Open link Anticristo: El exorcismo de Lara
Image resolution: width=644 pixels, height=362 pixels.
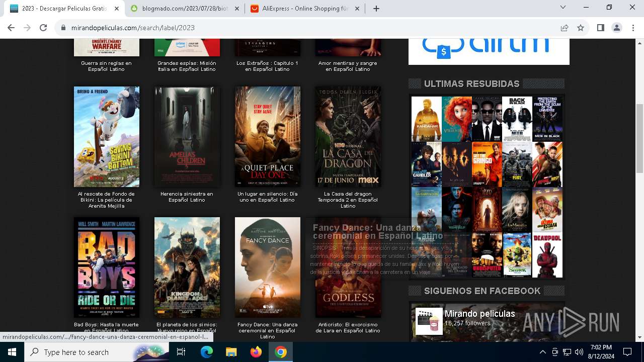[x=348, y=328]
